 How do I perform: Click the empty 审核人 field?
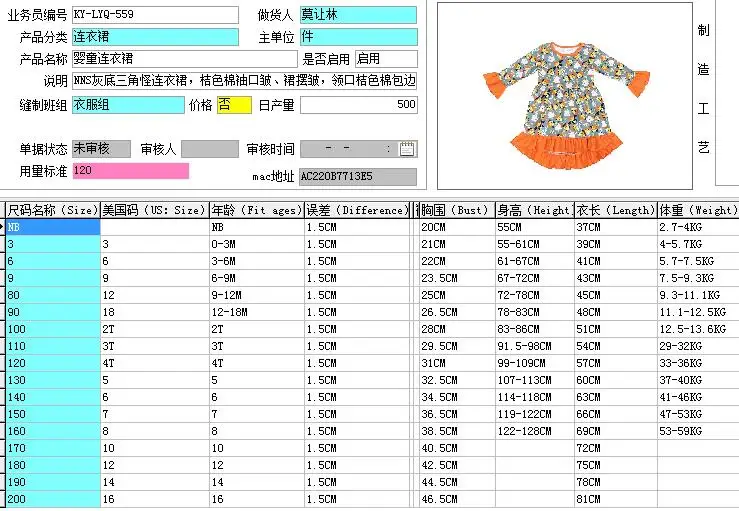210,149
